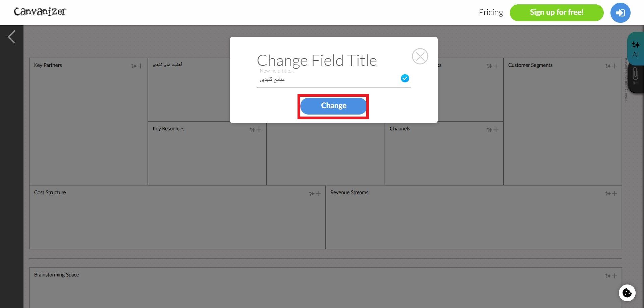The image size is (644, 308).
Task: Close the Change Field Title dialog
Action: click(420, 56)
